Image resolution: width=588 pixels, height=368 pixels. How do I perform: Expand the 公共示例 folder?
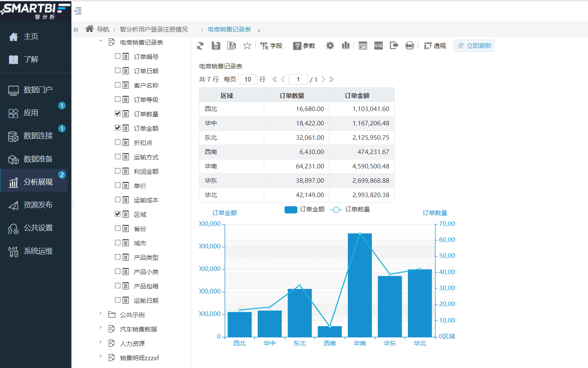pyautogui.click(x=101, y=313)
